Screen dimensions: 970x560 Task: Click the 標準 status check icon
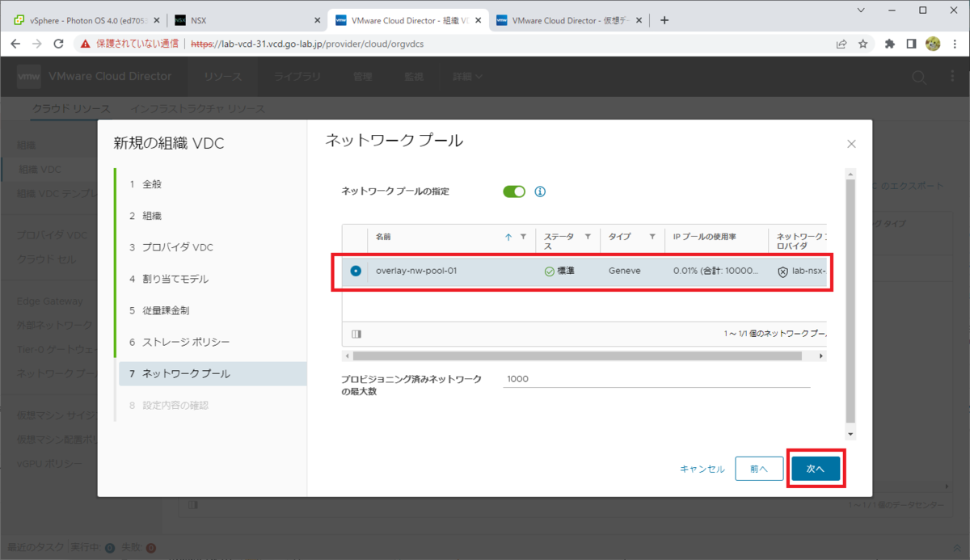click(x=550, y=271)
